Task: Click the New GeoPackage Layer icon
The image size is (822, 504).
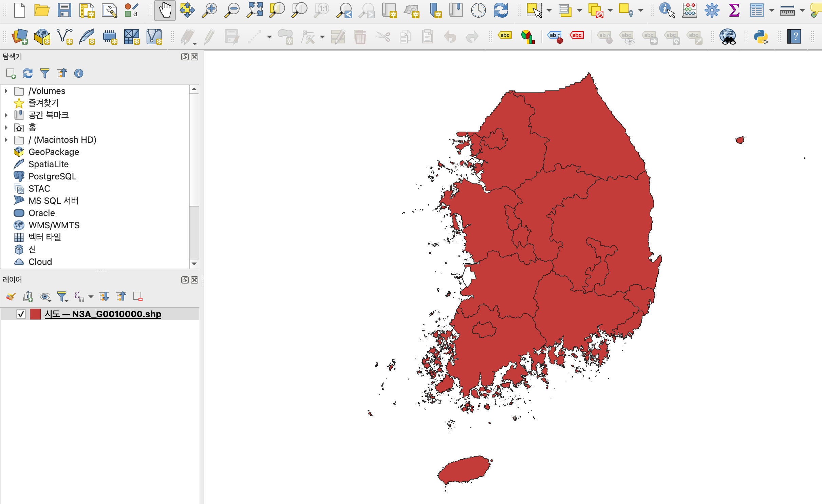Action: [42, 37]
